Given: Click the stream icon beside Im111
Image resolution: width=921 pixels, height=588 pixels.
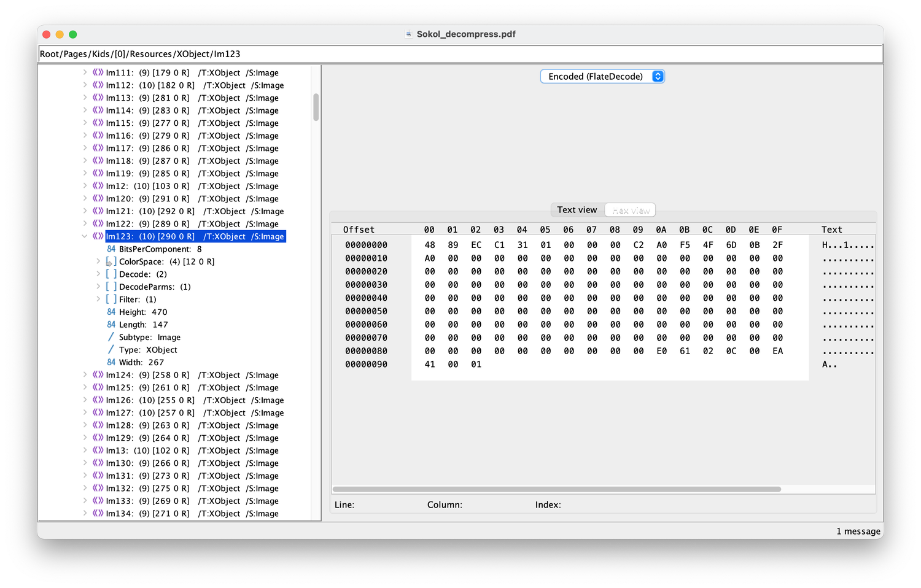Looking at the screenshot, I should (x=98, y=72).
